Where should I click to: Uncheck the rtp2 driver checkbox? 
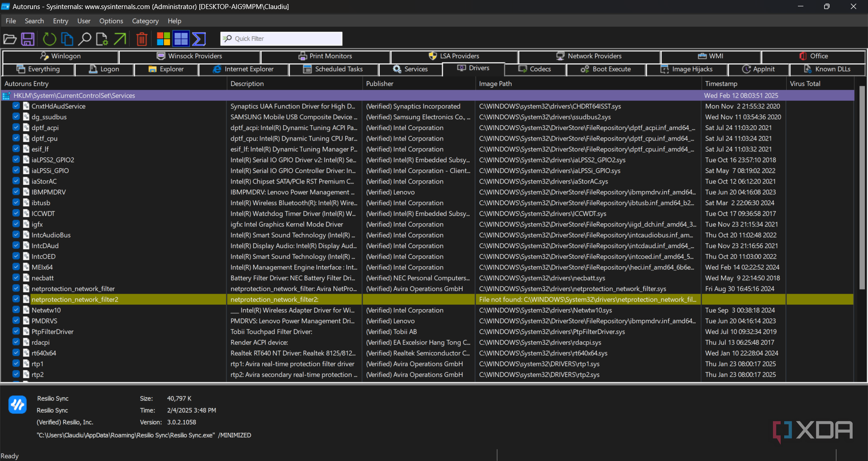click(x=16, y=374)
